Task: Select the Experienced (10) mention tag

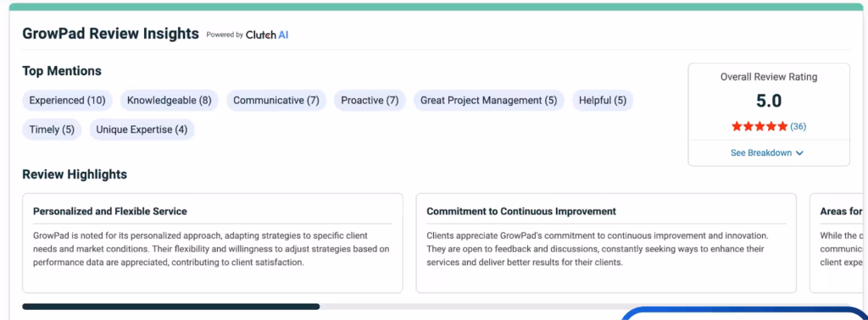Action: 67,101
